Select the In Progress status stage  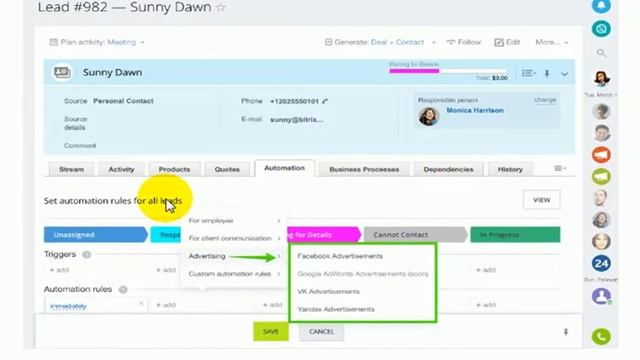(516, 235)
